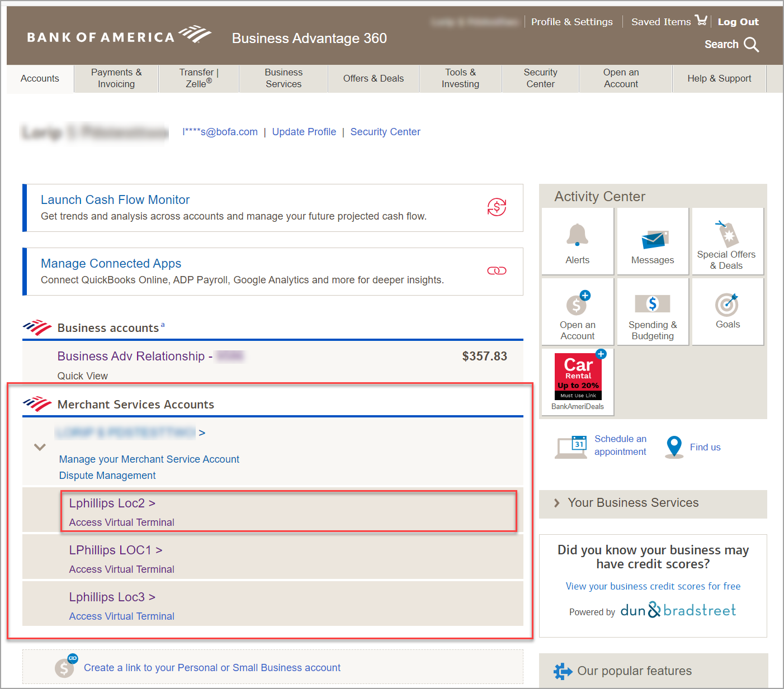
Task: Click Manage your Merchant Service Account
Action: pyautogui.click(x=149, y=459)
